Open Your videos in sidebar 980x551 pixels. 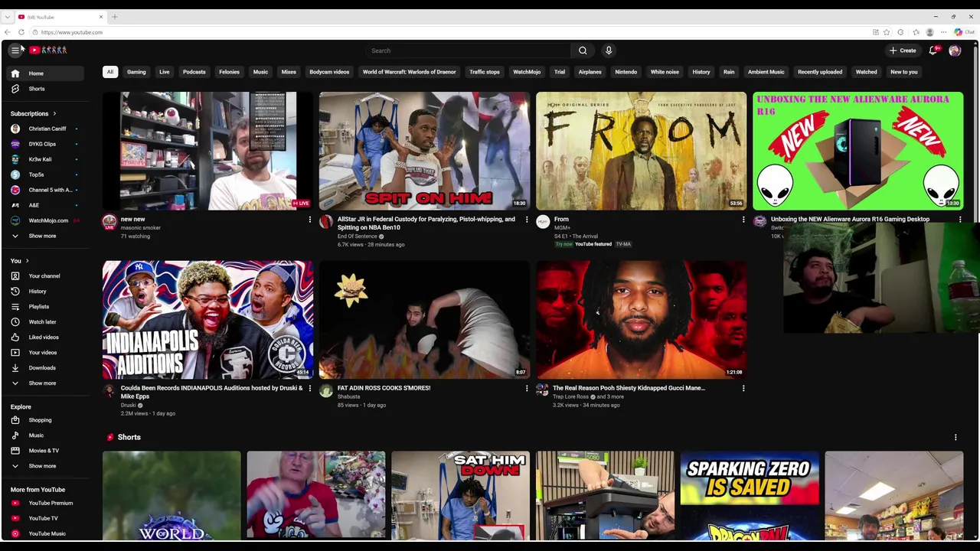(46, 353)
